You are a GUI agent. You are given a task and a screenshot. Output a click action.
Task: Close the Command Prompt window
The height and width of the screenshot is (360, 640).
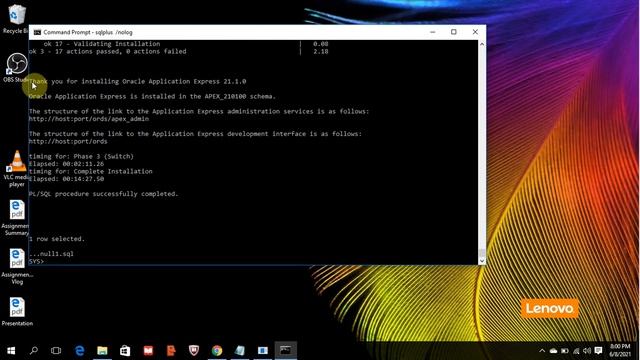[x=475, y=32]
